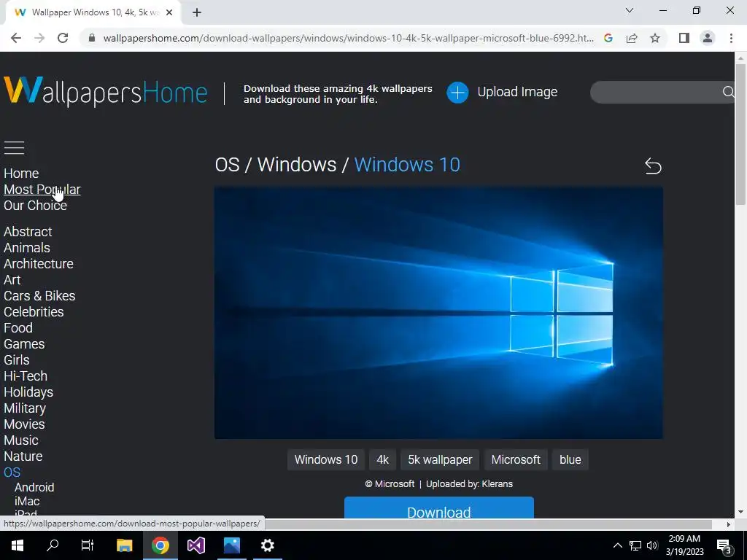
Task: Open Cars & Bikes category
Action: pyautogui.click(x=39, y=296)
